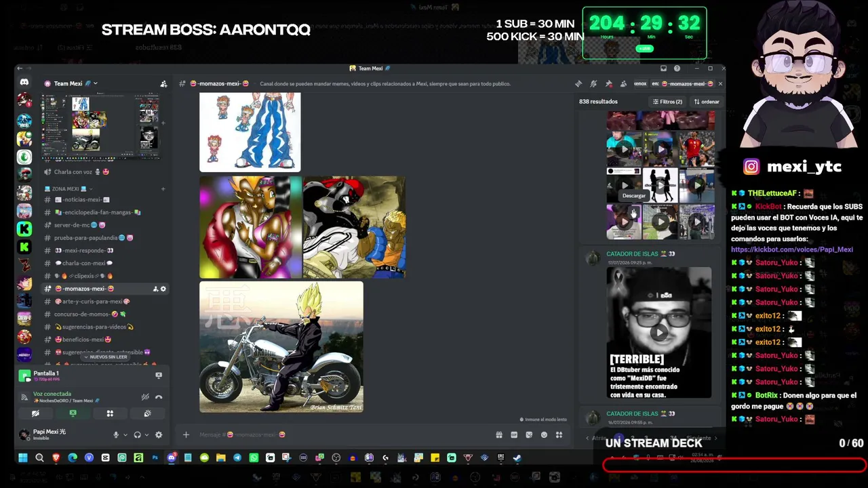
Task: Open Windows taskbar search
Action: [39, 457]
